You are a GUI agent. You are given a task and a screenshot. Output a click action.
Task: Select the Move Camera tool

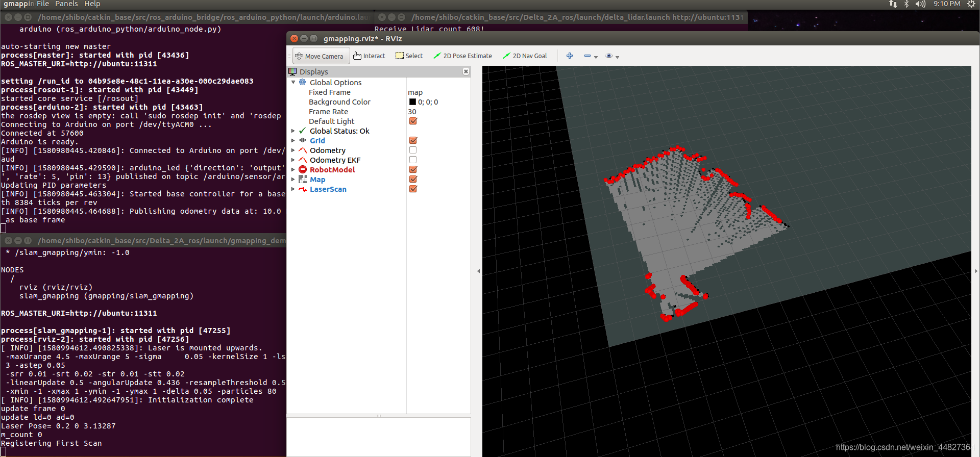click(x=321, y=56)
